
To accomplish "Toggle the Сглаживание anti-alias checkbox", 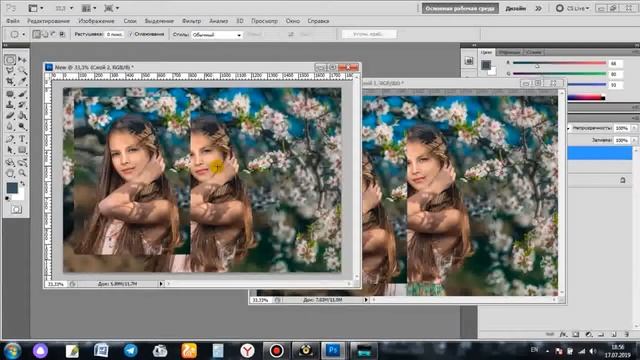I will click(x=131, y=34).
